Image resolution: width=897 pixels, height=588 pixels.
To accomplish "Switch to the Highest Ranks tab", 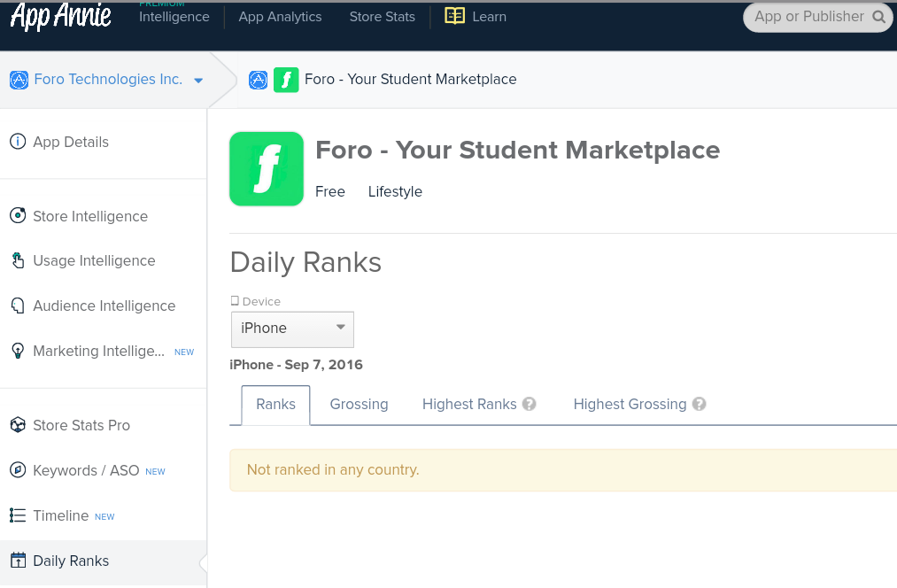I will 469,405.
